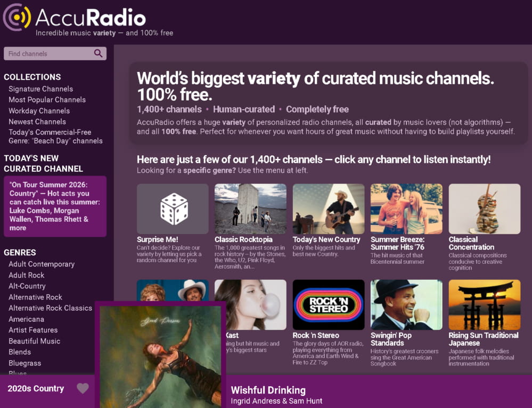Open the Signature Channels collection
The width and height of the screenshot is (532, 408).
click(x=40, y=89)
